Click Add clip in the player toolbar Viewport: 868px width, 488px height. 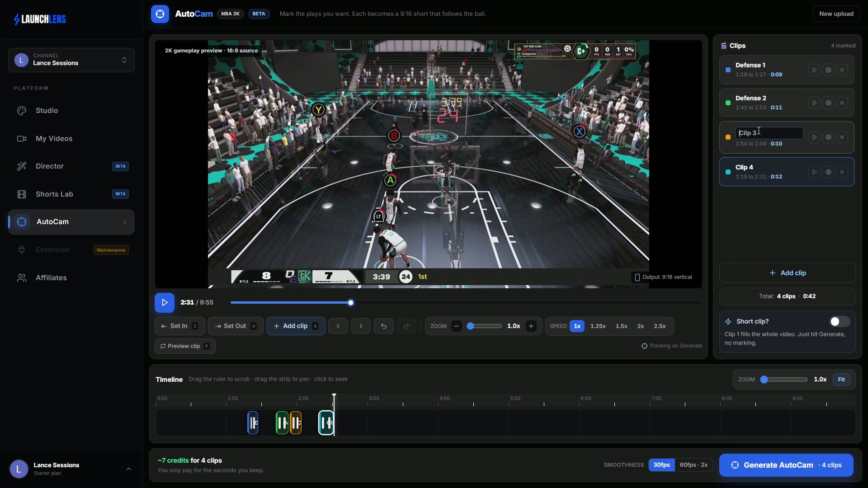click(296, 326)
